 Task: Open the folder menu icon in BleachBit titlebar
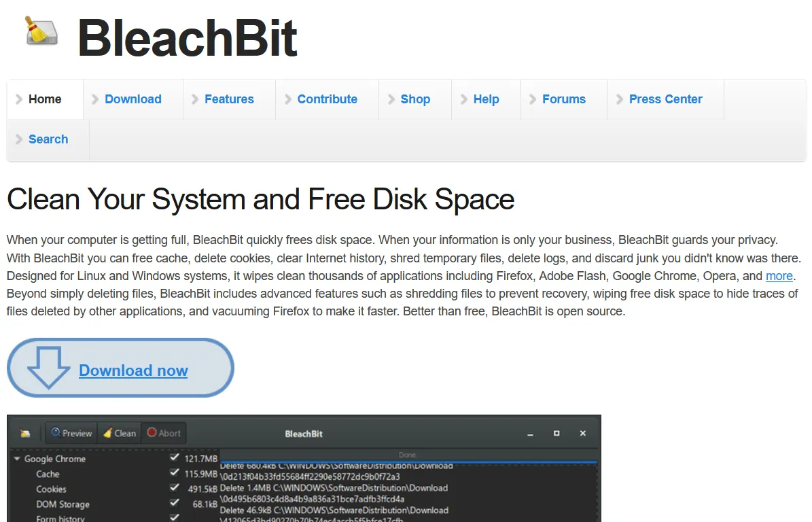[x=24, y=433]
